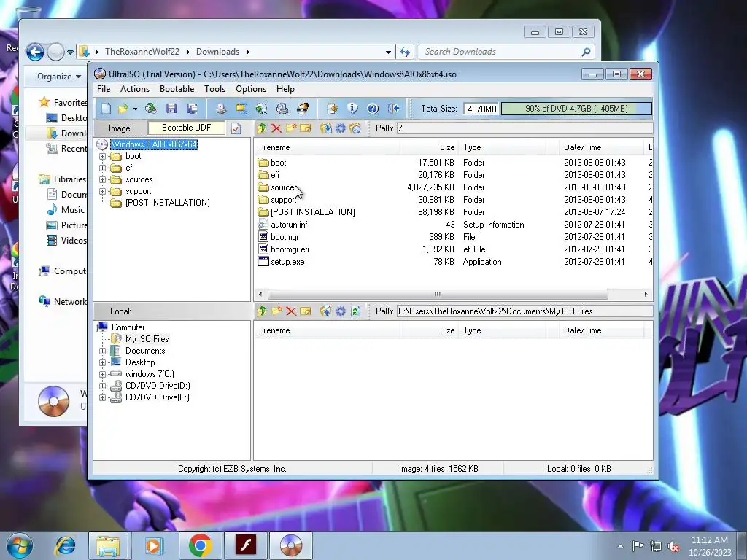The width and height of the screenshot is (747, 560).
Task: Click the green Refresh icon in Local pane toolbar
Action: tap(355, 311)
